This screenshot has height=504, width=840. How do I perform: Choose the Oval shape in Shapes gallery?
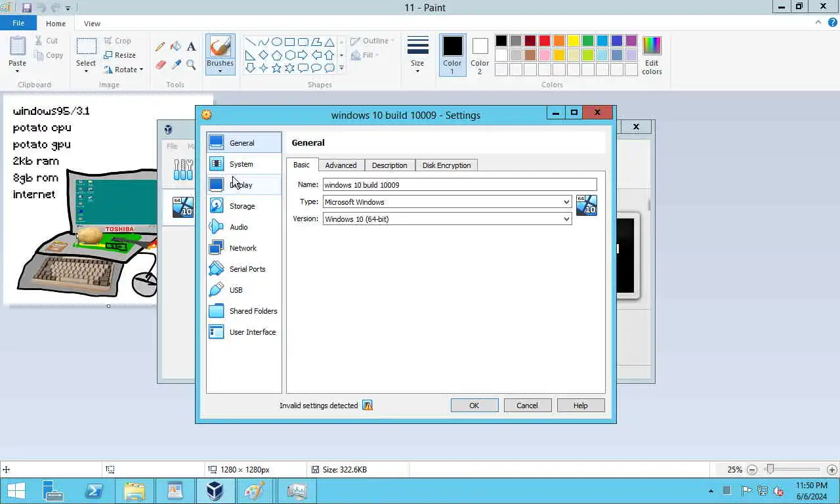tap(276, 41)
